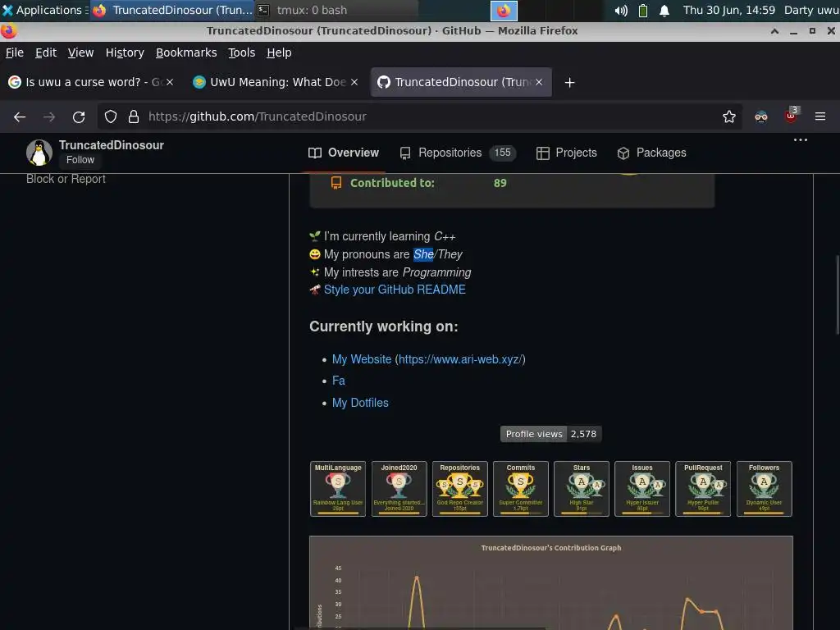
Task: Open the History menu
Action: (x=125, y=52)
